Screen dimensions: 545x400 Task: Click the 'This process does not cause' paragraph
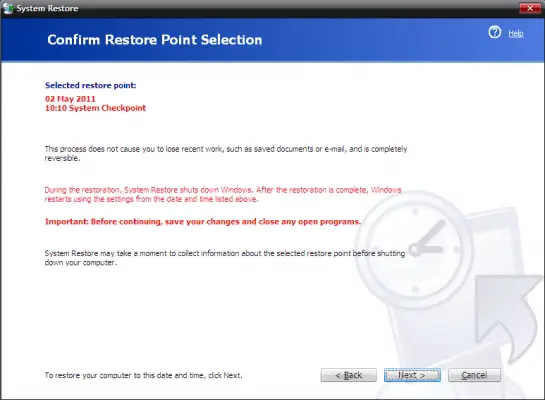click(x=226, y=154)
